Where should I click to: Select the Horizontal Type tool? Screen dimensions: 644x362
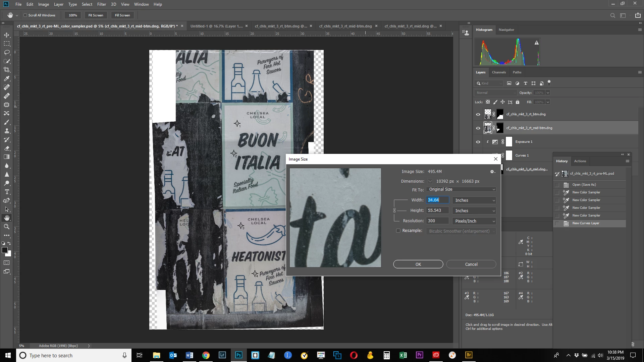[6, 192]
